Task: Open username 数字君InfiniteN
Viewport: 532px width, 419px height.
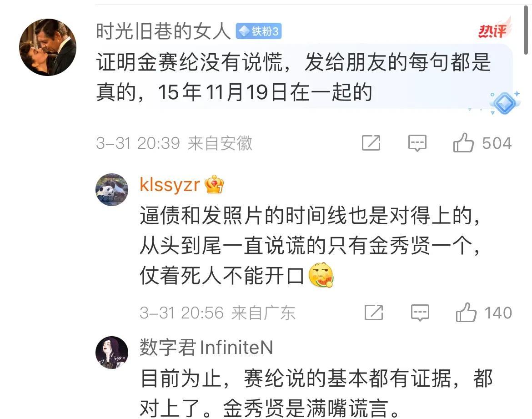Action: [206, 348]
